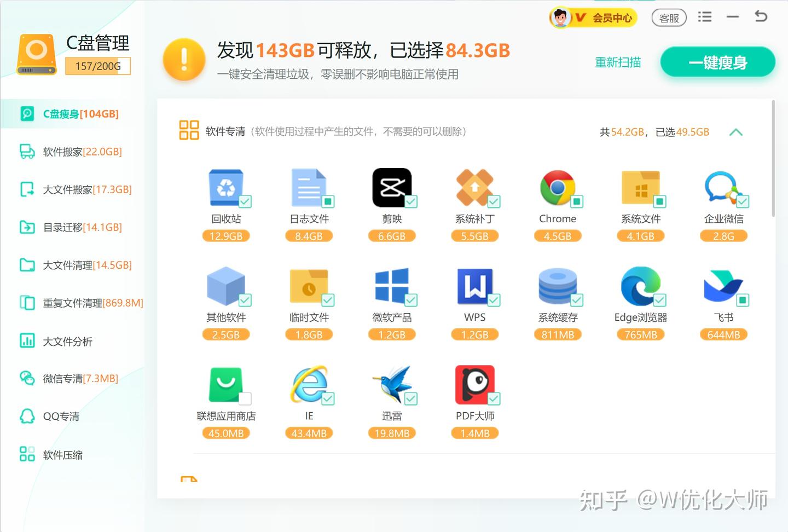Open the 会员中心 member center button
The height and width of the screenshot is (532, 788).
[594, 18]
